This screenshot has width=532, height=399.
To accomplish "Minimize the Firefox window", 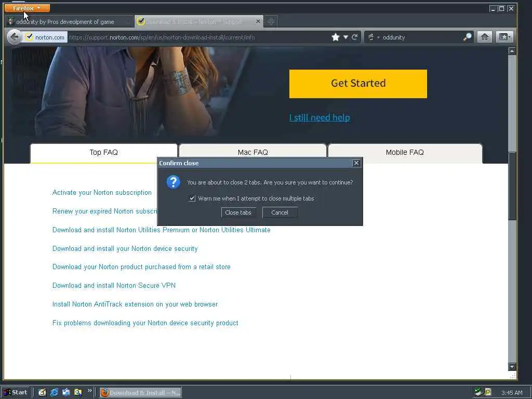I will coord(493,8).
